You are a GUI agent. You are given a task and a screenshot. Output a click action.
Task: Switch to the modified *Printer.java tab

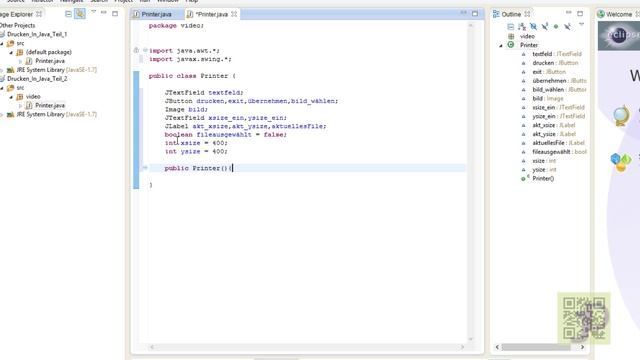coord(211,14)
